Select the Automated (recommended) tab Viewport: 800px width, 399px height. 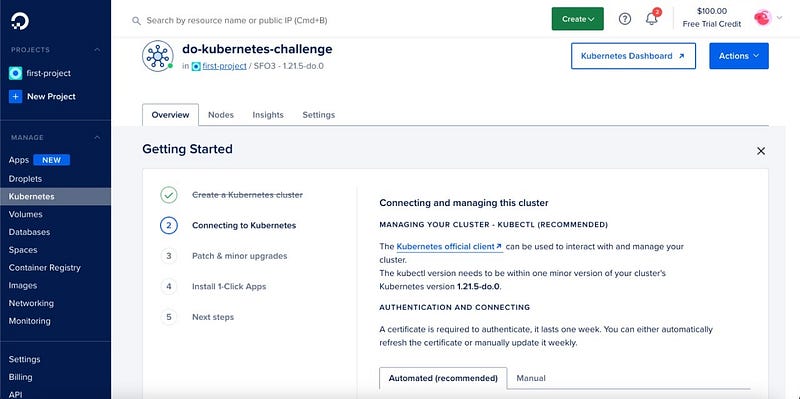point(443,378)
